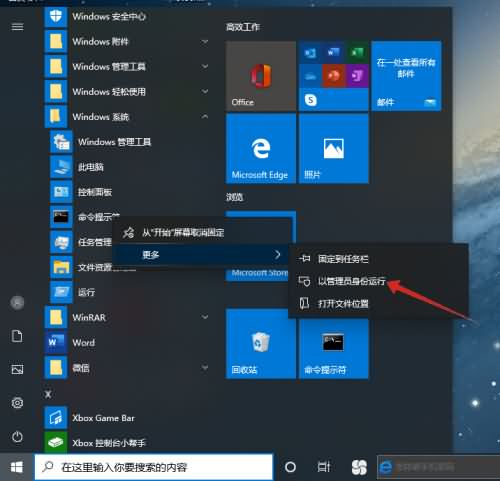This screenshot has width=500, height=481.
Task: Open Xbox Game Bar icon
Action: click(56, 418)
